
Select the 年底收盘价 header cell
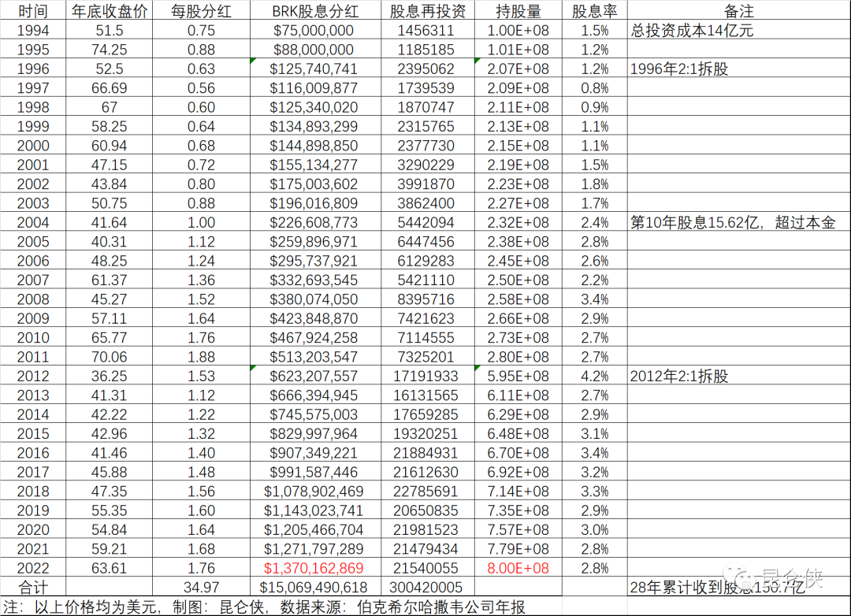[109, 11]
